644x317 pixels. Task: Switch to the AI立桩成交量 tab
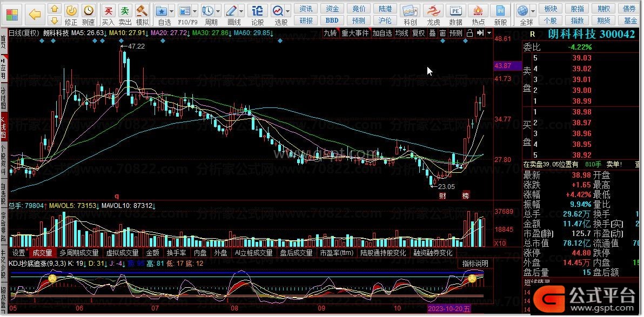click(253, 253)
